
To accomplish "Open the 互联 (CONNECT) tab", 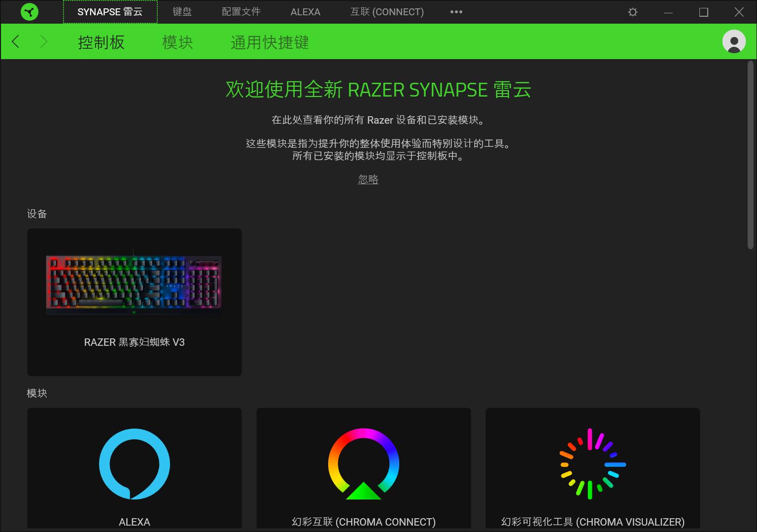I will pyautogui.click(x=387, y=12).
